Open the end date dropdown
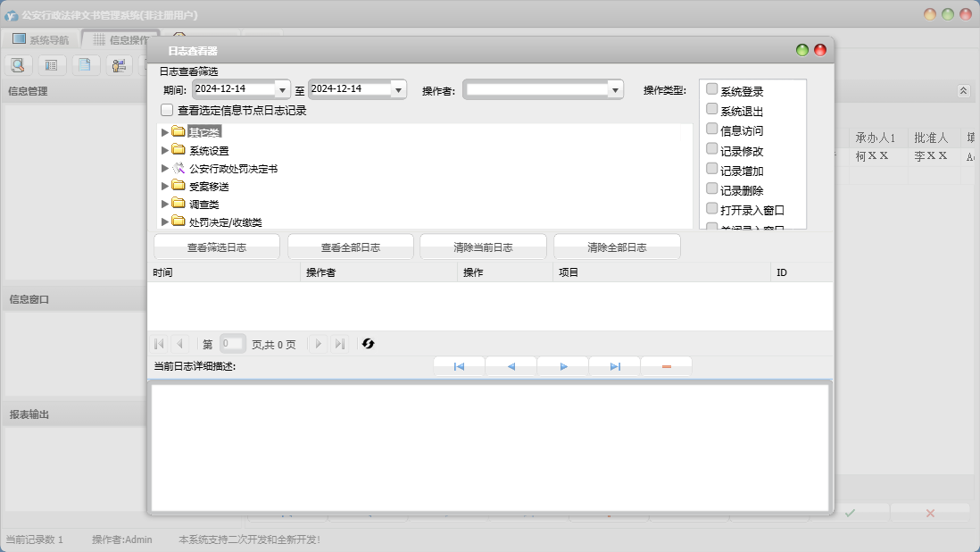 399,90
